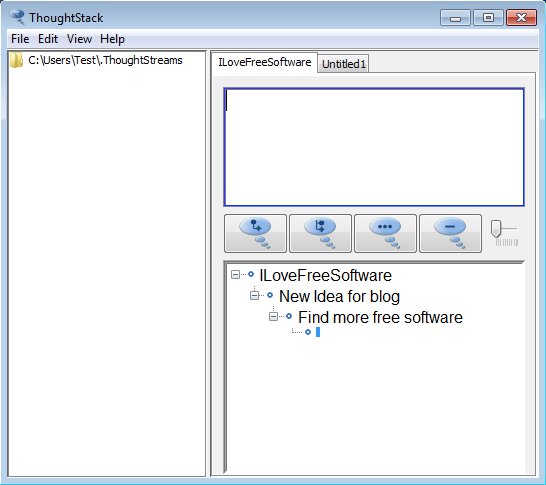Collapse the Find more free software node
The height and width of the screenshot is (485, 546).
click(274, 316)
